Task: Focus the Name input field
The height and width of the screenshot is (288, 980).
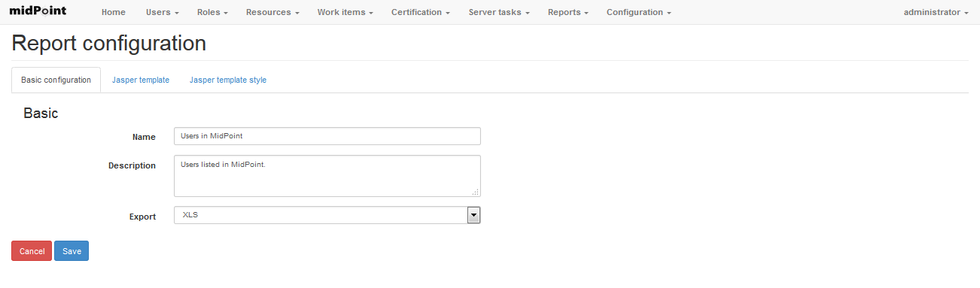Action: click(327, 136)
